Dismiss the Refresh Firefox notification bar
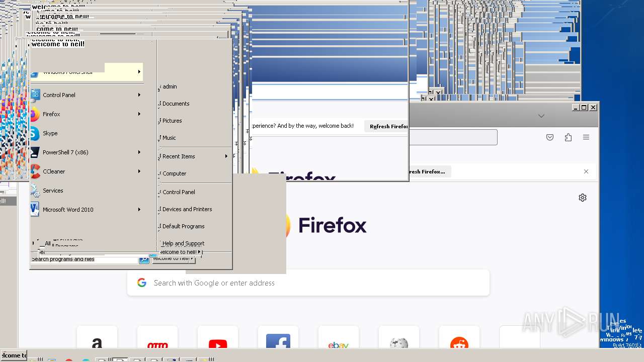Image resolution: width=644 pixels, height=362 pixels. point(586,171)
